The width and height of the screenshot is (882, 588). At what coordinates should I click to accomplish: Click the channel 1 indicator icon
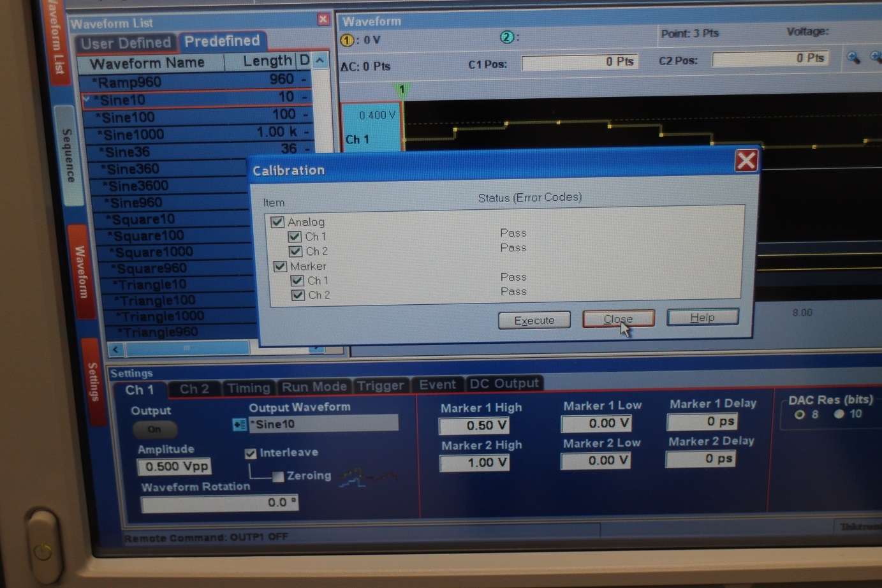[347, 40]
